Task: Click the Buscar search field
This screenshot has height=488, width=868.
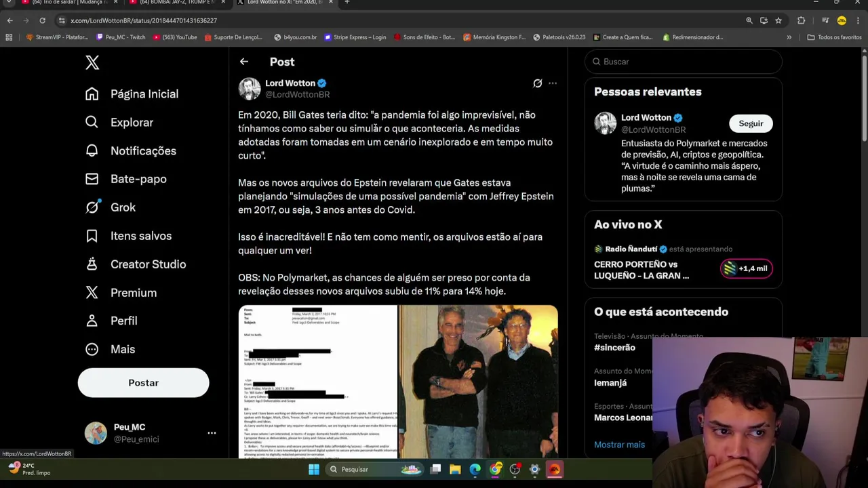Action: click(x=684, y=62)
